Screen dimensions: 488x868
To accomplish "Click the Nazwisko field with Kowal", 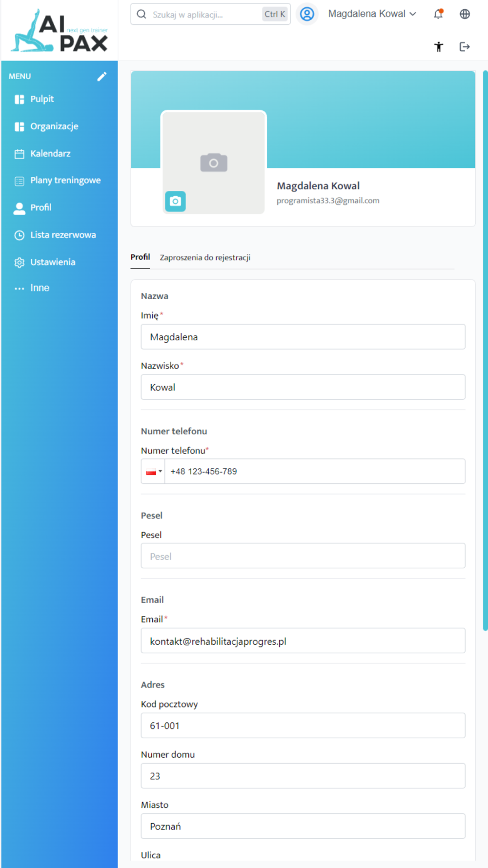I will (x=303, y=387).
